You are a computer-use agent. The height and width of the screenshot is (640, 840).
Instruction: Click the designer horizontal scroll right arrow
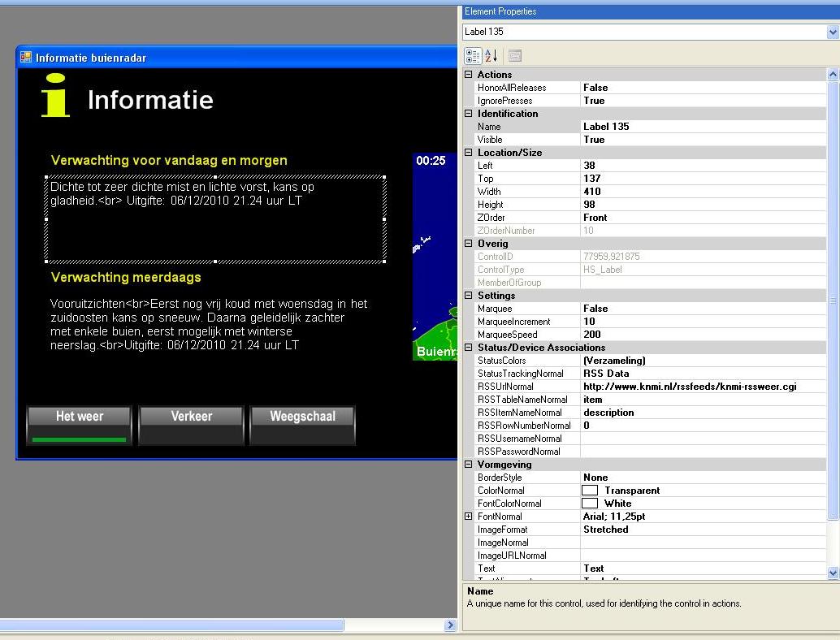[x=451, y=625]
